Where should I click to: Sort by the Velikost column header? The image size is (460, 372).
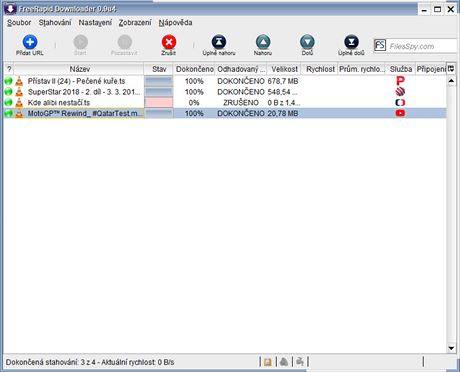[x=284, y=69]
